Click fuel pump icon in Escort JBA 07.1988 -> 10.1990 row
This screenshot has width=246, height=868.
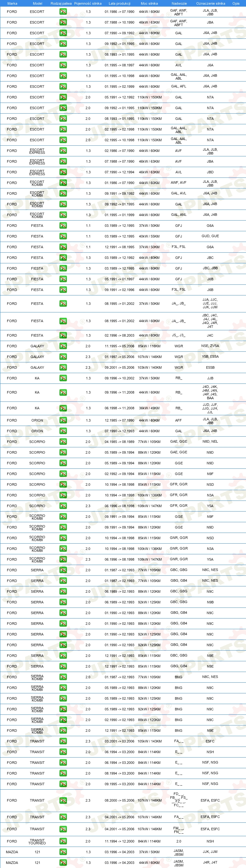pyautogui.click(x=63, y=22)
